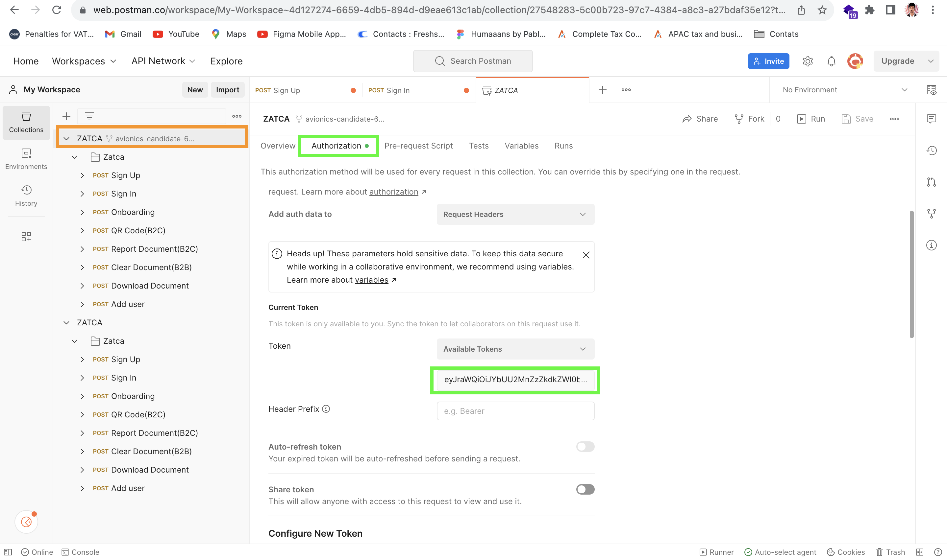
Task: Open the Trash from the status bar
Action: coord(890,552)
